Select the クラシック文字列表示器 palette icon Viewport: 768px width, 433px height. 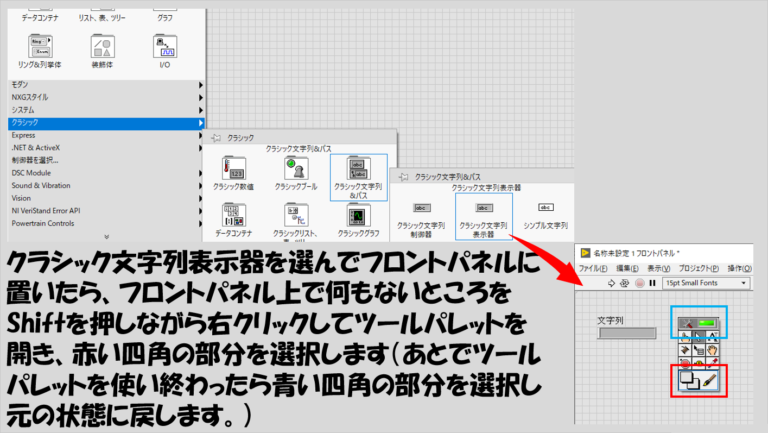(484, 213)
